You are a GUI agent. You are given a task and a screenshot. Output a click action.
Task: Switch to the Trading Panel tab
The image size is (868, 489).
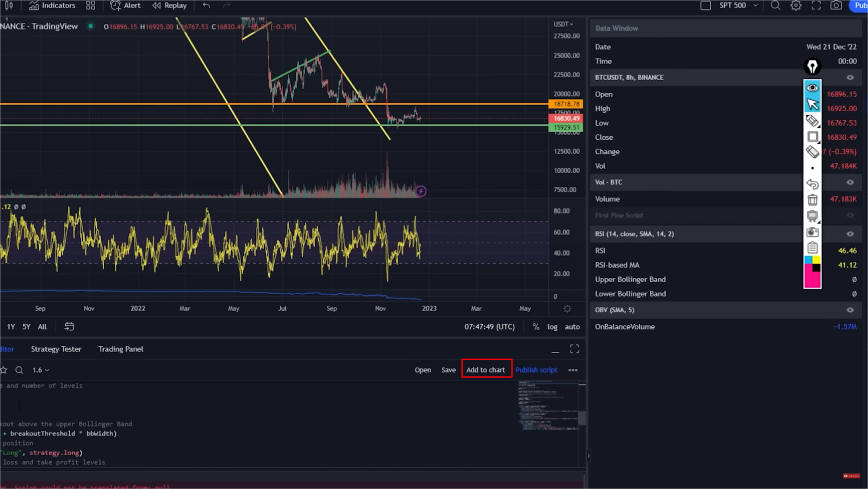[x=121, y=349]
